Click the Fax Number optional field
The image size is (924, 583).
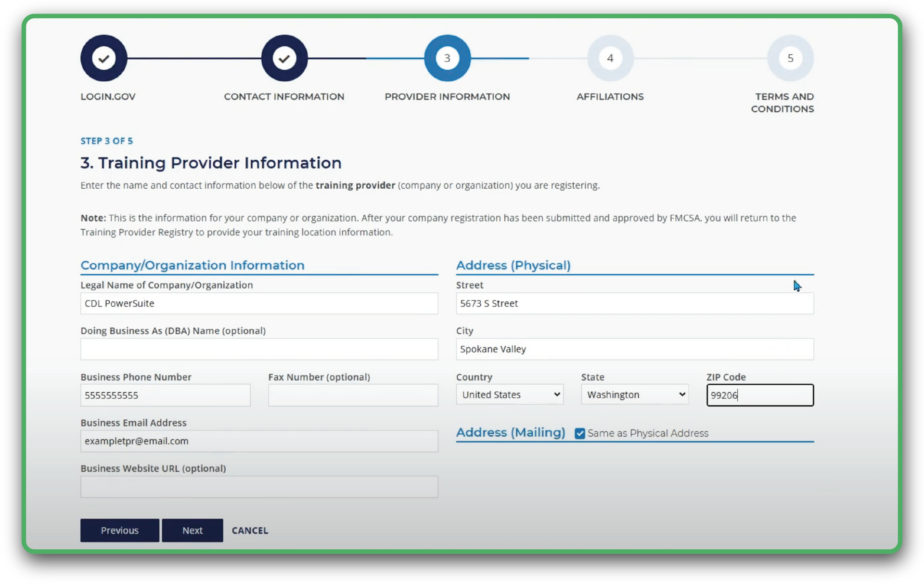(x=353, y=395)
